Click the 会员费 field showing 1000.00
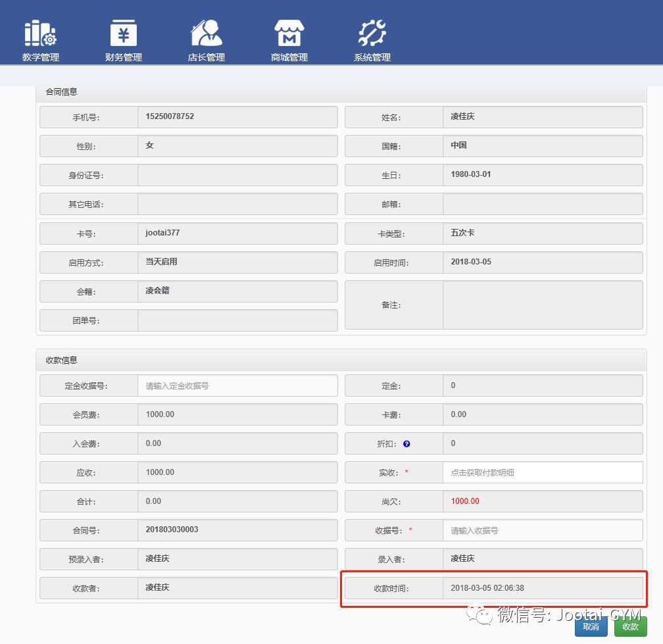This screenshot has height=644, width=663. click(x=237, y=414)
